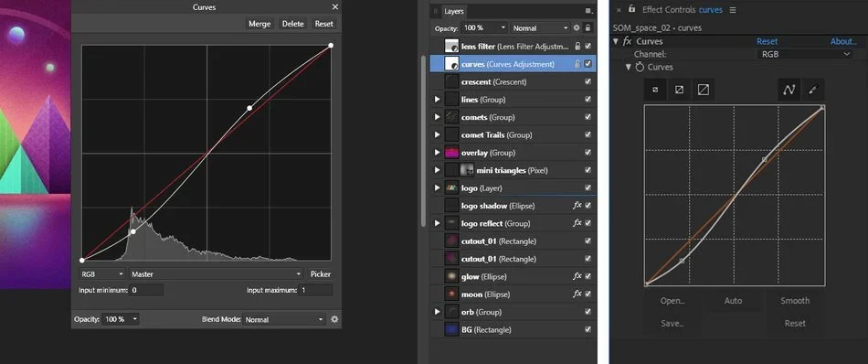
Task: Click the fx icon next to Curves effect
Action: click(627, 41)
